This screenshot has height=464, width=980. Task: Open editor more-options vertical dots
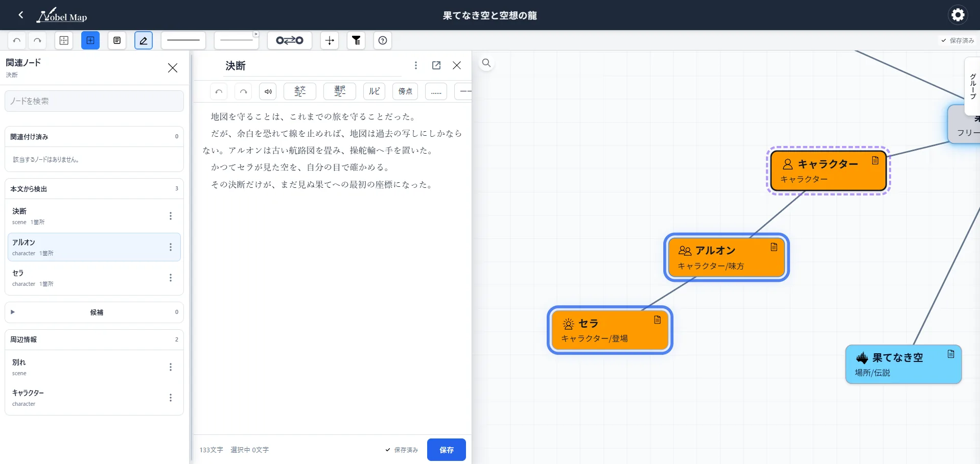point(416,65)
